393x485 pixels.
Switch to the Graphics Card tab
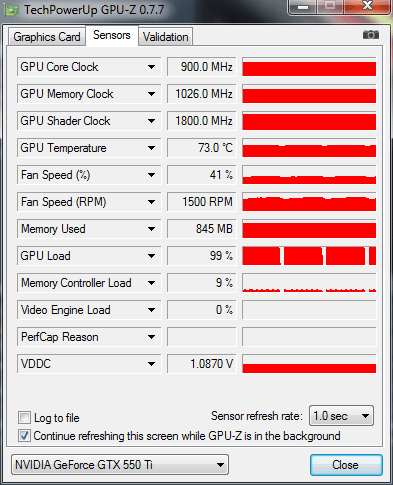point(47,37)
